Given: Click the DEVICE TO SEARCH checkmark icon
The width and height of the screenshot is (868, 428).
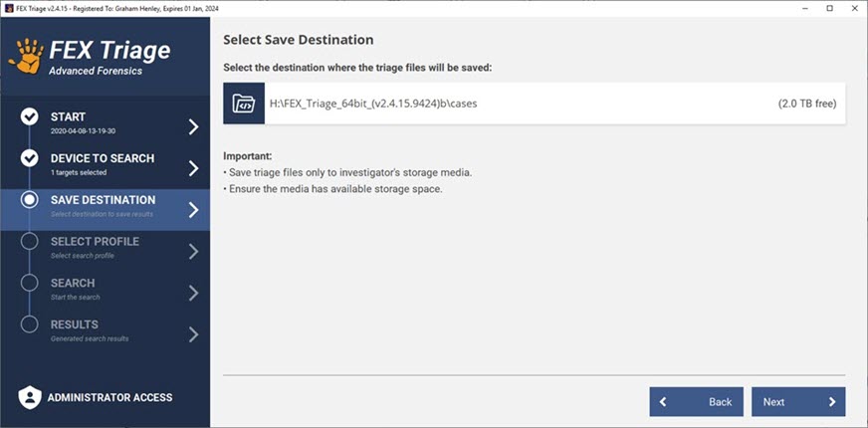Looking at the screenshot, I should [x=30, y=158].
